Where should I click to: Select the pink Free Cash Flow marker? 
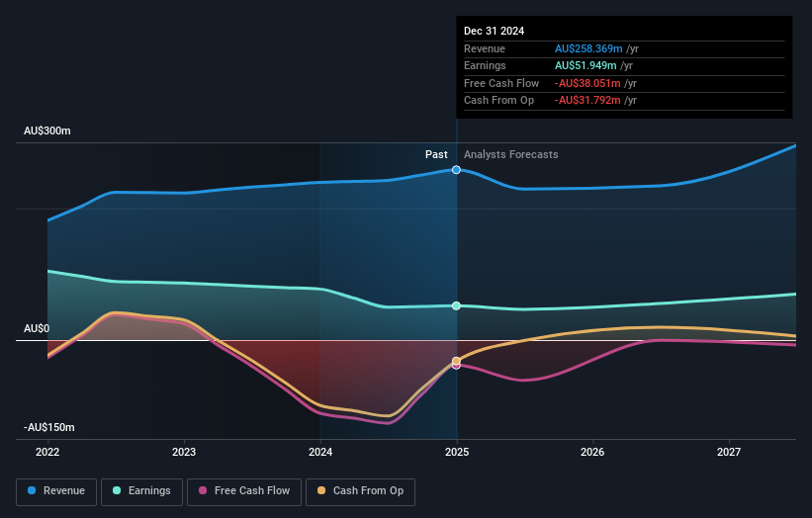(456, 366)
